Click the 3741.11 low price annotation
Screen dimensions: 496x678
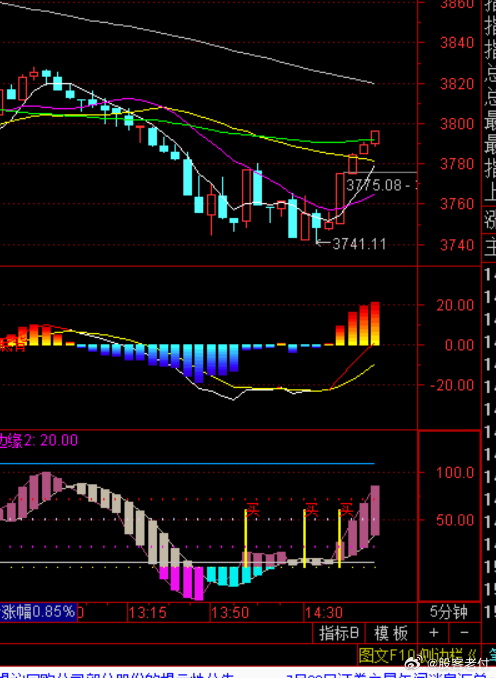click(x=359, y=244)
